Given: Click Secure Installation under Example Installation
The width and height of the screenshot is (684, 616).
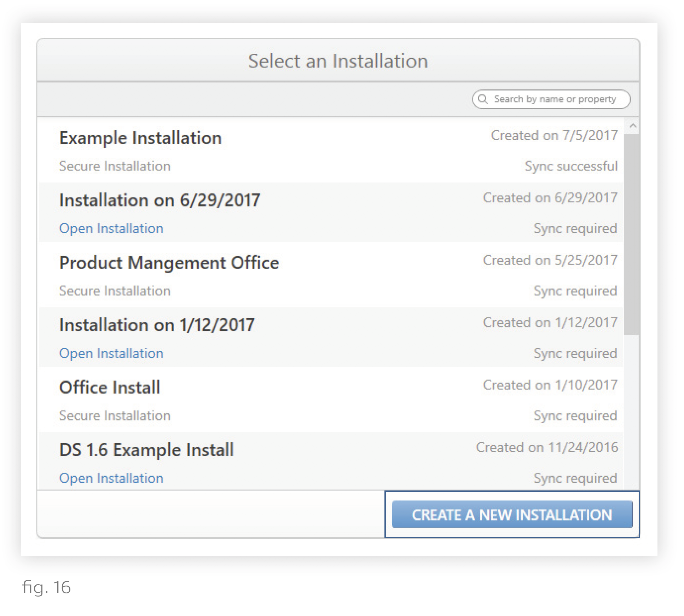Looking at the screenshot, I should [115, 166].
